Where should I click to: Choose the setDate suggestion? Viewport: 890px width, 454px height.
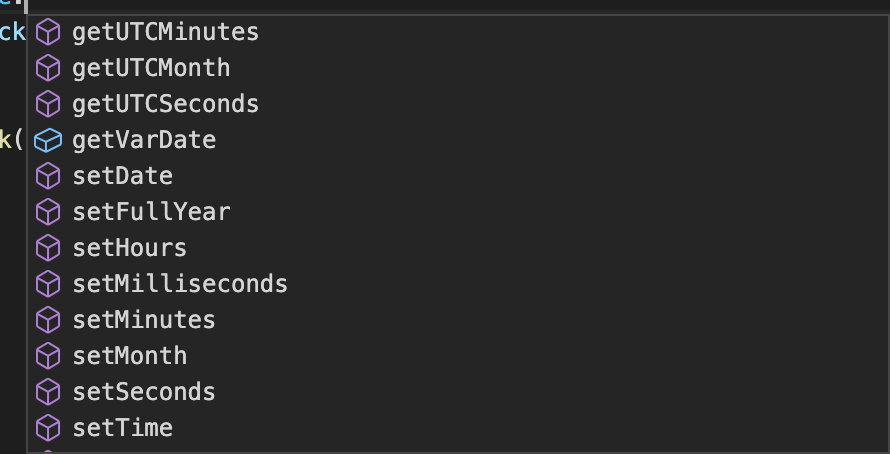click(458, 176)
